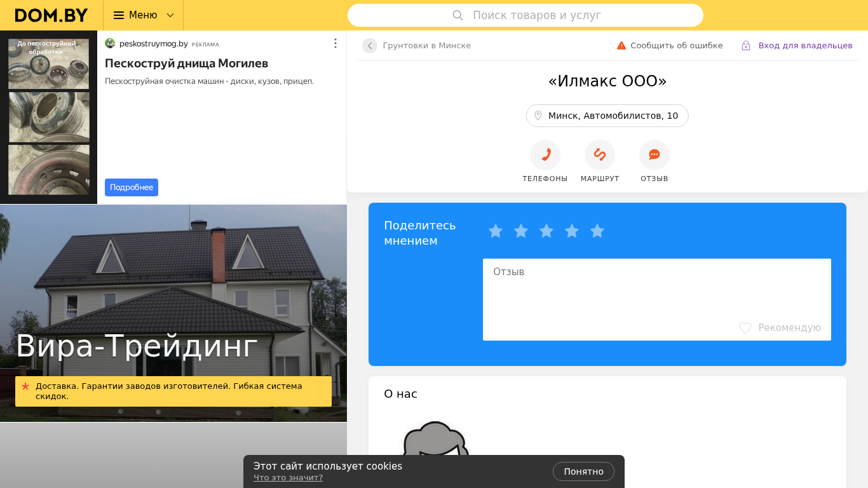Click the magnifier search icon
This screenshot has width=868, height=488.
[x=458, y=15]
